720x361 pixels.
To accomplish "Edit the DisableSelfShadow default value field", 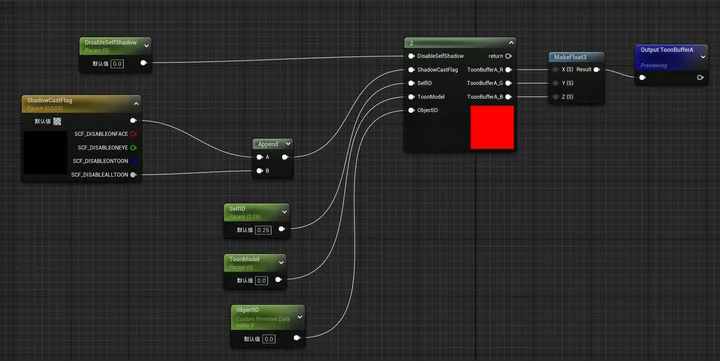I will [x=117, y=63].
